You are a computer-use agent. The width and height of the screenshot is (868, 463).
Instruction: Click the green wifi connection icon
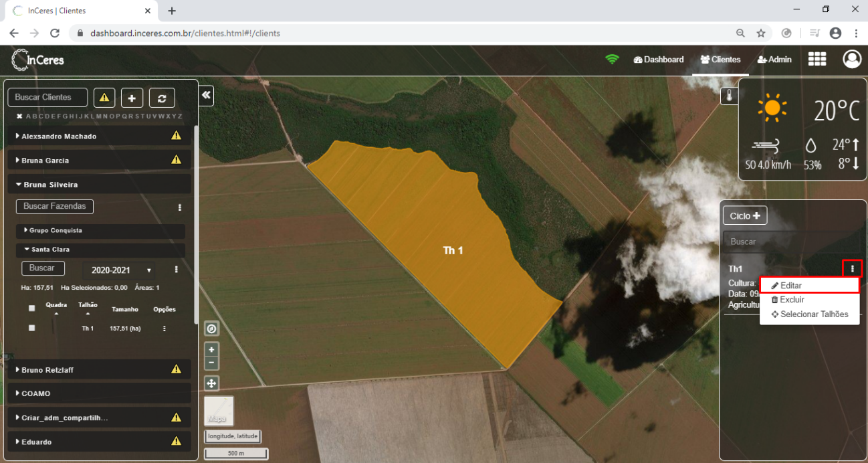click(612, 60)
